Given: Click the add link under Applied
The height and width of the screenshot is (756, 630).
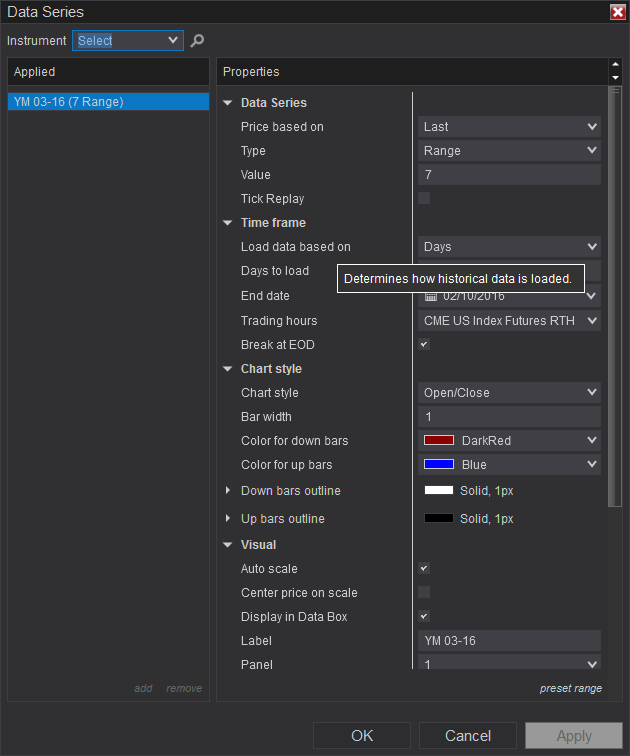Looking at the screenshot, I should pyautogui.click(x=144, y=688).
